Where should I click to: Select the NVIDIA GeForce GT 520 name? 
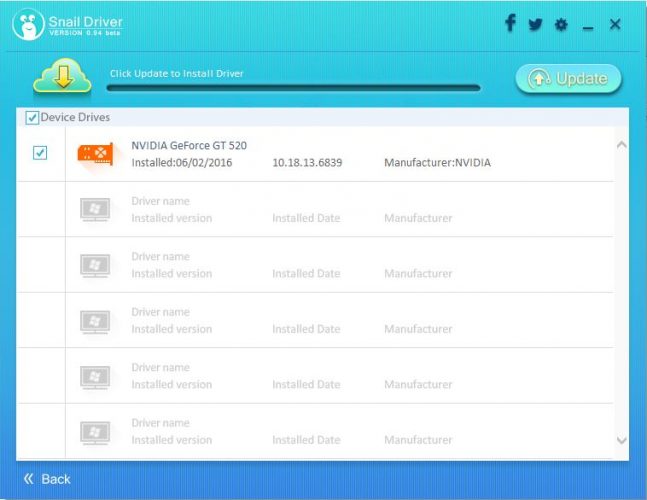click(x=189, y=146)
